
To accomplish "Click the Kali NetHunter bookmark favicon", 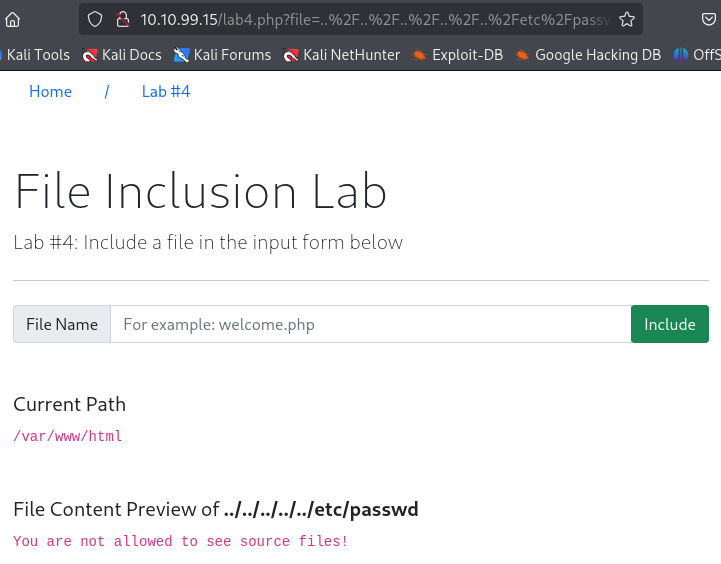I will tap(291, 55).
